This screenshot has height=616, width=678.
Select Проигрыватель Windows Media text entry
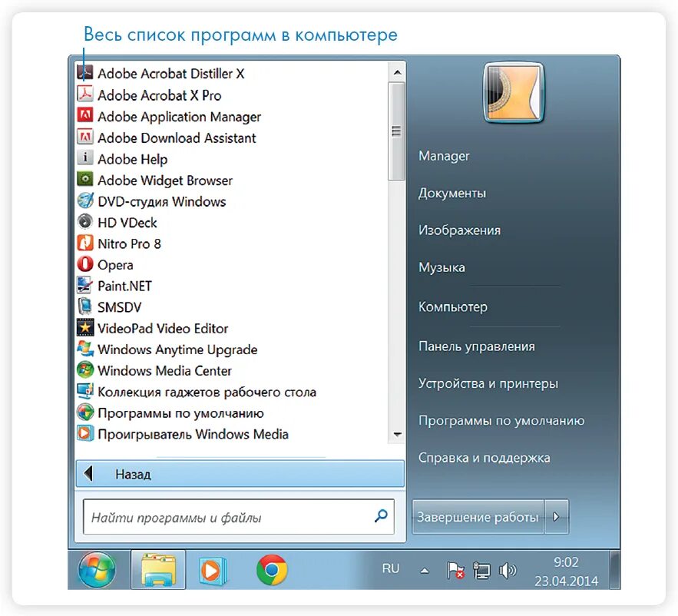pyautogui.click(x=193, y=434)
